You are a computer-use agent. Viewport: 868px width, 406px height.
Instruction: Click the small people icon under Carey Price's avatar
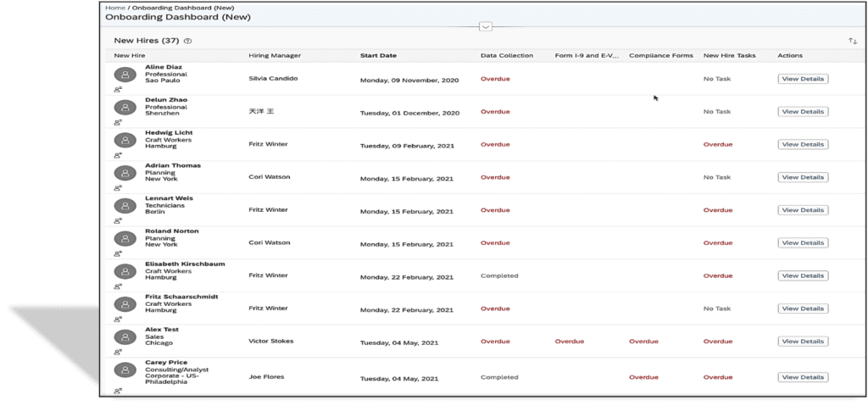coord(118,391)
